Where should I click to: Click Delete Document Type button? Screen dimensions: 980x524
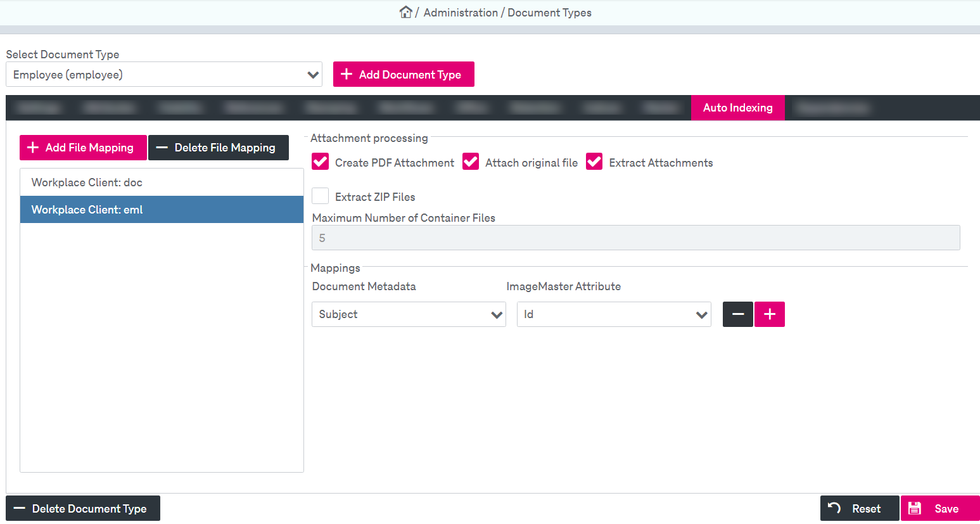pyautogui.click(x=83, y=508)
